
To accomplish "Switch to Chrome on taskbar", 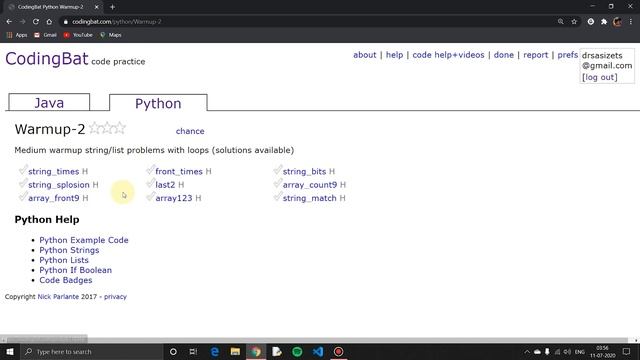I will [256, 352].
